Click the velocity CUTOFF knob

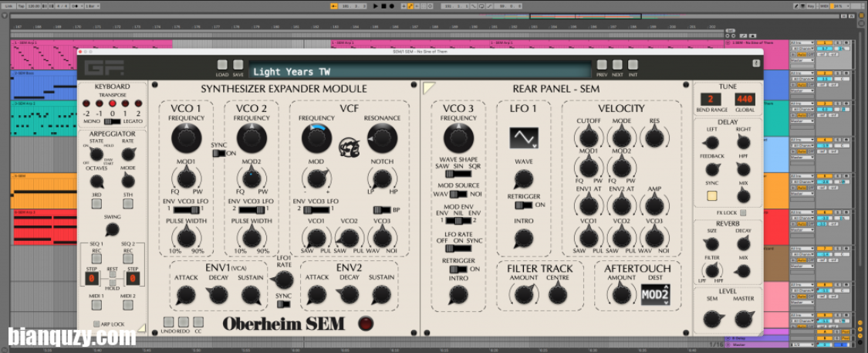click(588, 136)
